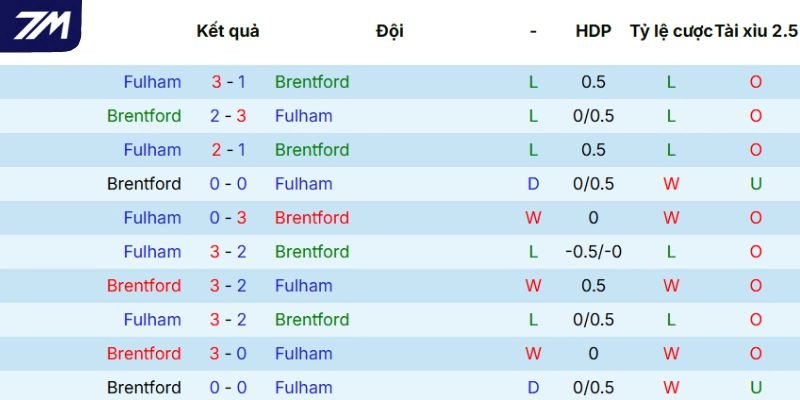Click the 2 - 3 score result

point(228,116)
